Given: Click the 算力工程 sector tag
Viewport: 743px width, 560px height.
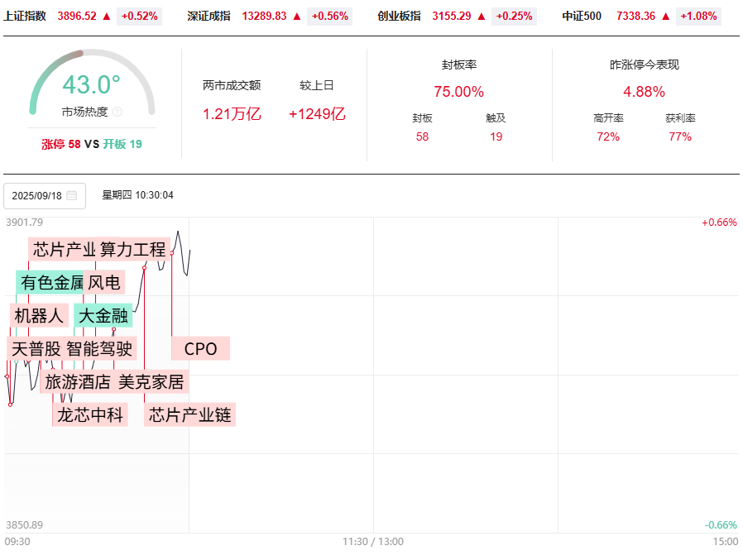Looking at the screenshot, I should click(133, 249).
